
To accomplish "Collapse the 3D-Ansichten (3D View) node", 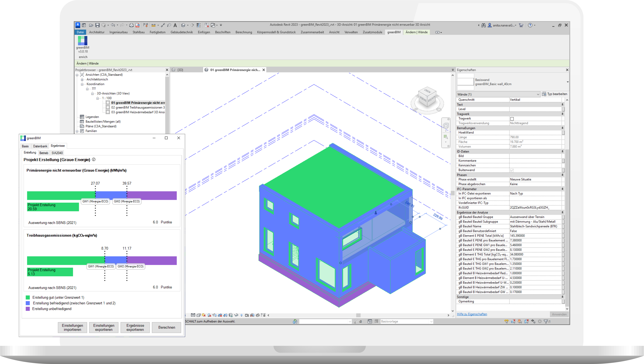I will (x=92, y=94).
